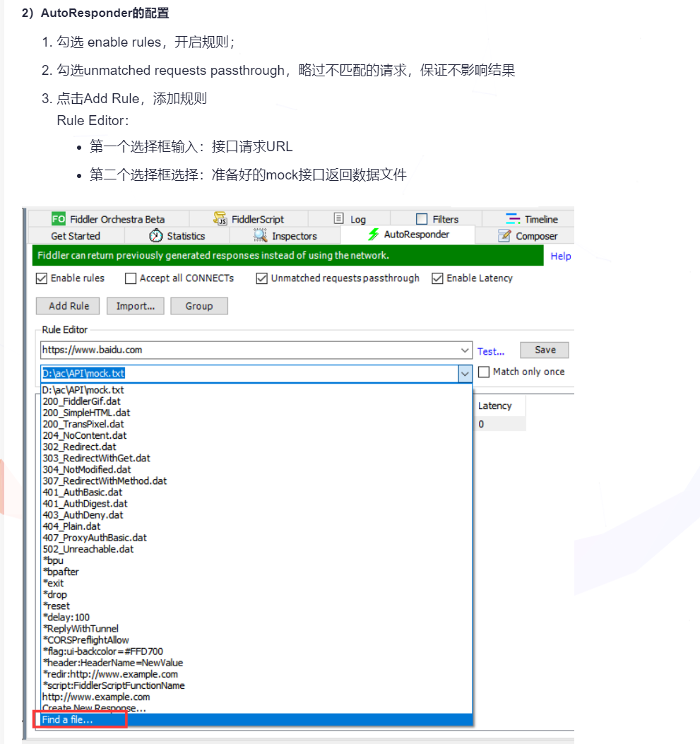Click the Timeline icon

513,219
